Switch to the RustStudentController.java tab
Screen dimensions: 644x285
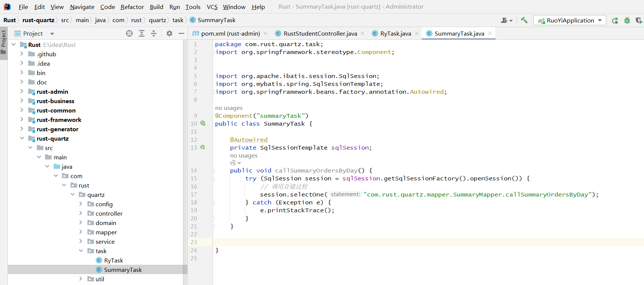click(x=320, y=34)
